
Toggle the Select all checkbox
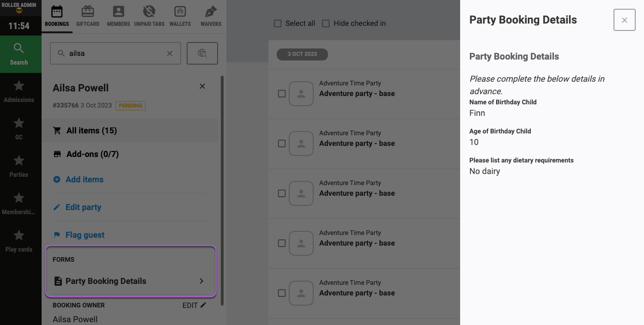[x=278, y=24]
